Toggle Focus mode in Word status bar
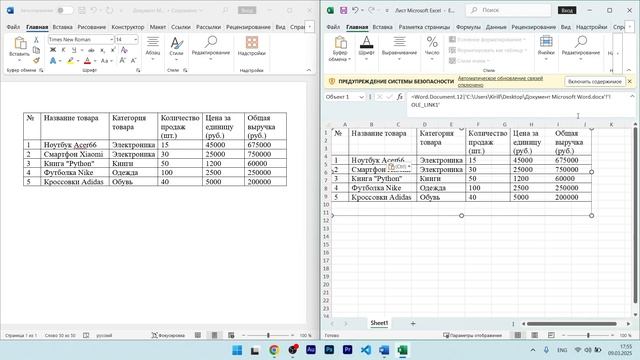 168,335
